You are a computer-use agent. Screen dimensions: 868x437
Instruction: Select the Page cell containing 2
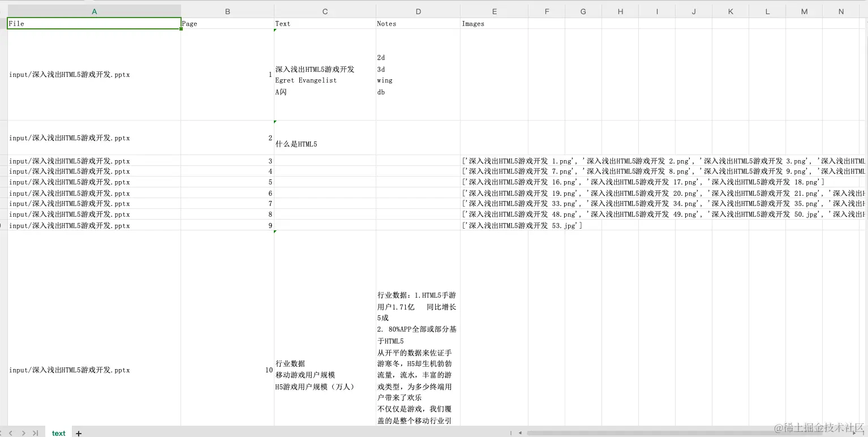coord(227,138)
